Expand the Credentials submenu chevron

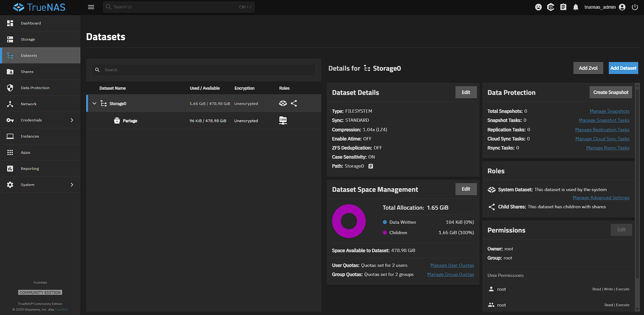[72, 120]
